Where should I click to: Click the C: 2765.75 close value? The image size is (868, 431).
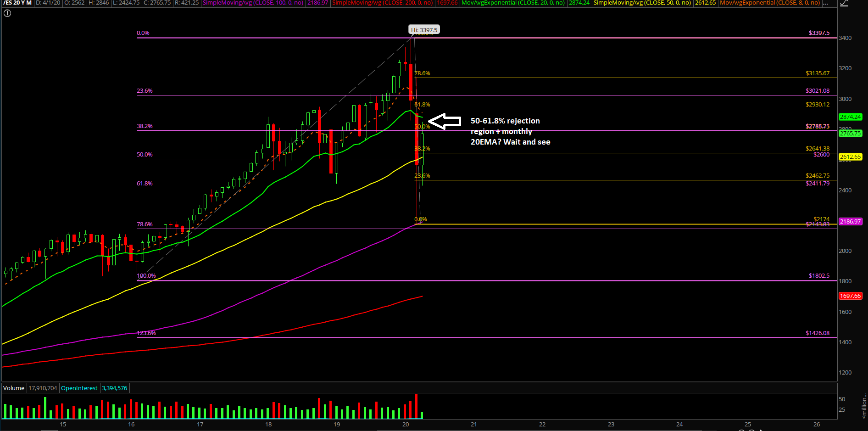coord(157,3)
